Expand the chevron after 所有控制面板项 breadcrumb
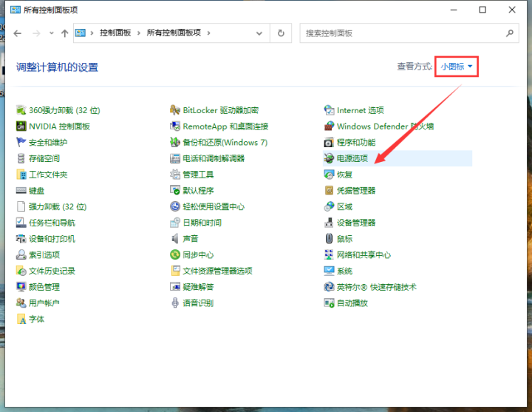Image resolution: width=532 pixels, height=412 pixels. [208, 33]
